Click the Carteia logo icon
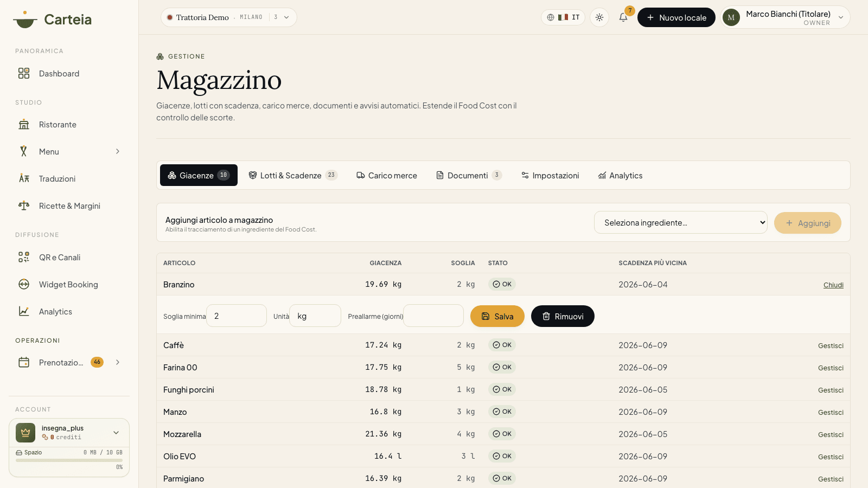The height and width of the screenshot is (488, 868). tap(25, 20)
